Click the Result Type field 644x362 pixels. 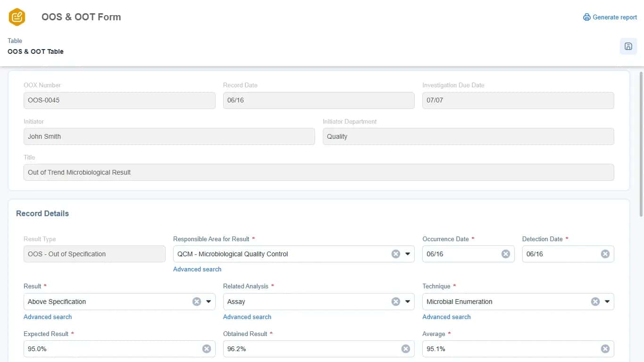tap(94, 254)
